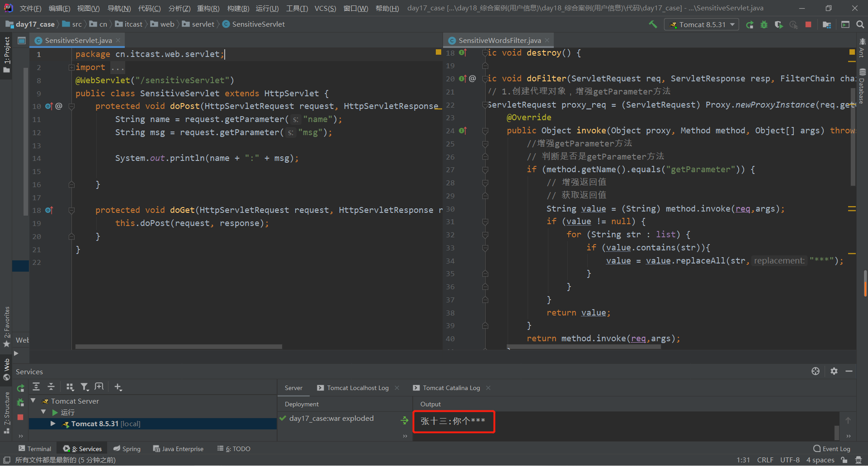The width and height of the screenshot is (868, 466).
Task: Click the override gutter icon on line 18 of SensitiveServlet
Action: (49, 210)
